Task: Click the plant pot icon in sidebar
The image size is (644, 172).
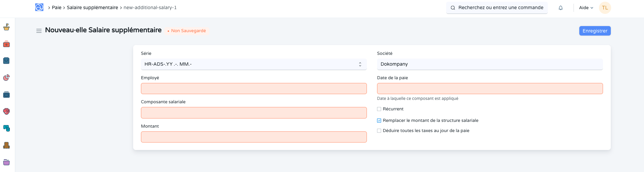Action: (6, 27)
